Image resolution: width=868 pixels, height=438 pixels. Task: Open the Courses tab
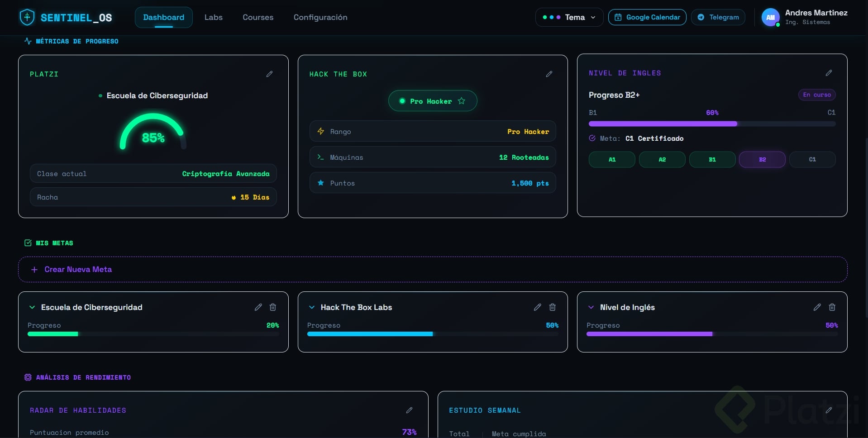258,17
